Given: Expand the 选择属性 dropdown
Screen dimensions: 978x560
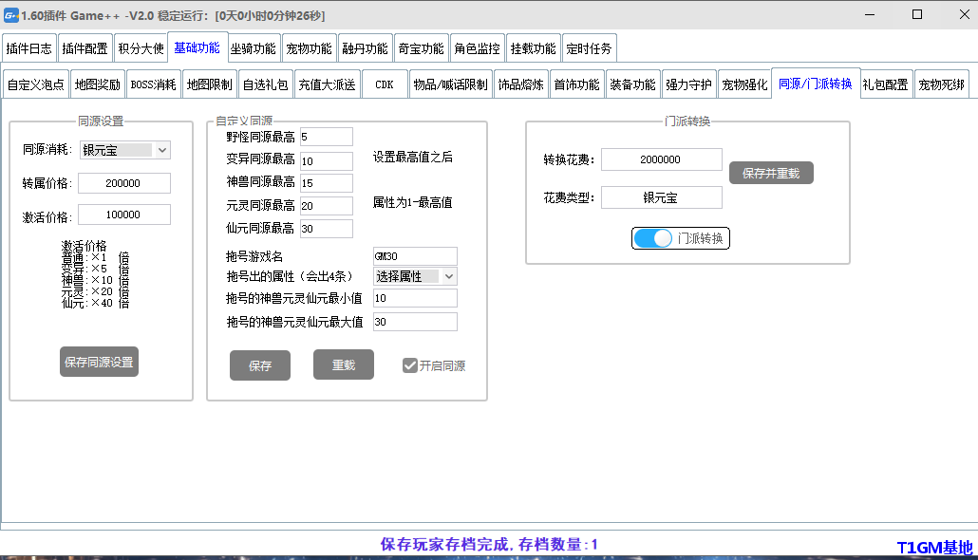Looking at the screenshot, I should click(415, 276).
